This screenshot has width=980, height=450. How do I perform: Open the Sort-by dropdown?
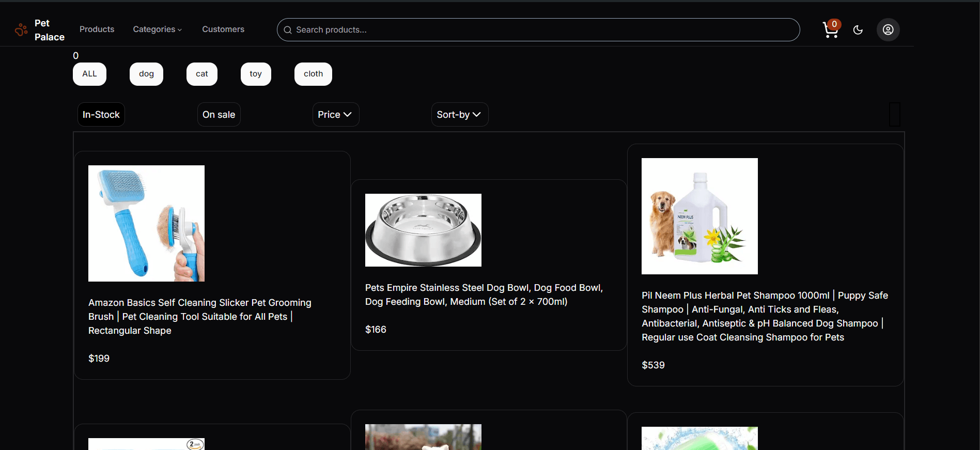click(459, 115)
